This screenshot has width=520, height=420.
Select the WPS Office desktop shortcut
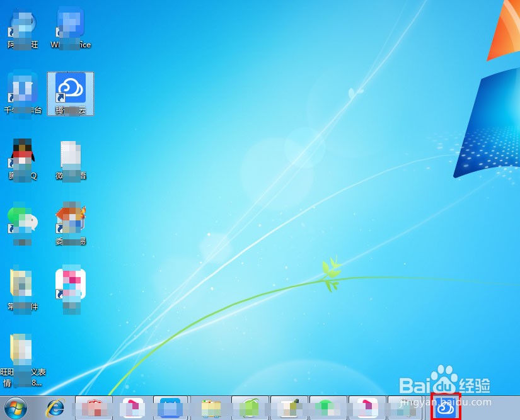point(71,29)
